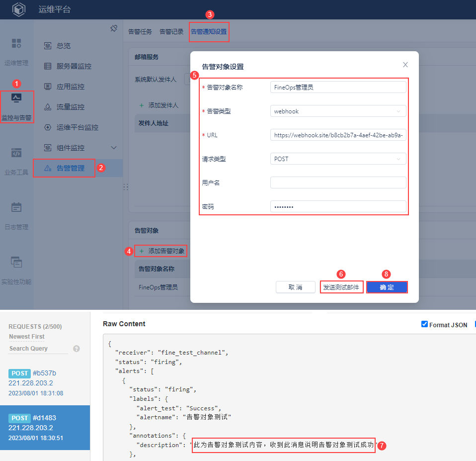
Task: Click the 告警对象名称 column header
Action: 157,269
